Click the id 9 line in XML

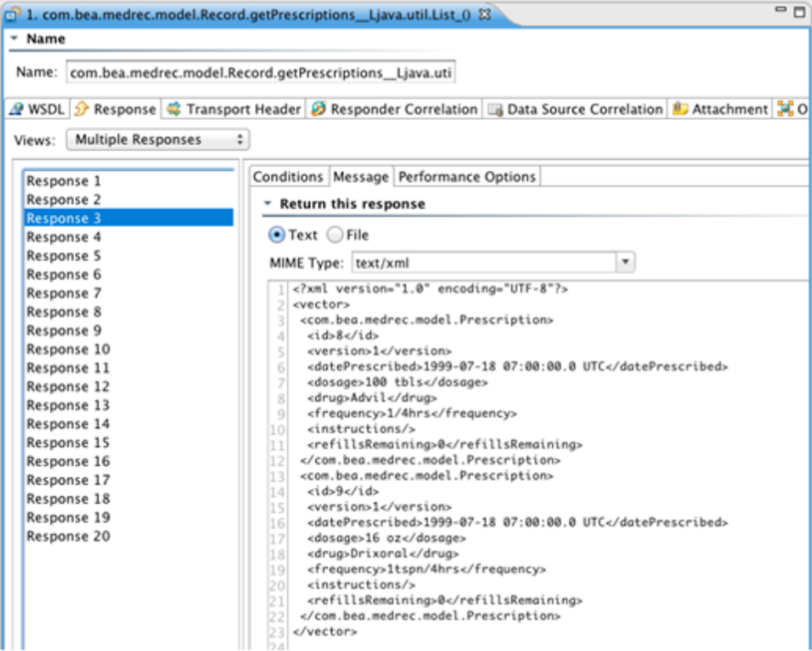point(343,491)
